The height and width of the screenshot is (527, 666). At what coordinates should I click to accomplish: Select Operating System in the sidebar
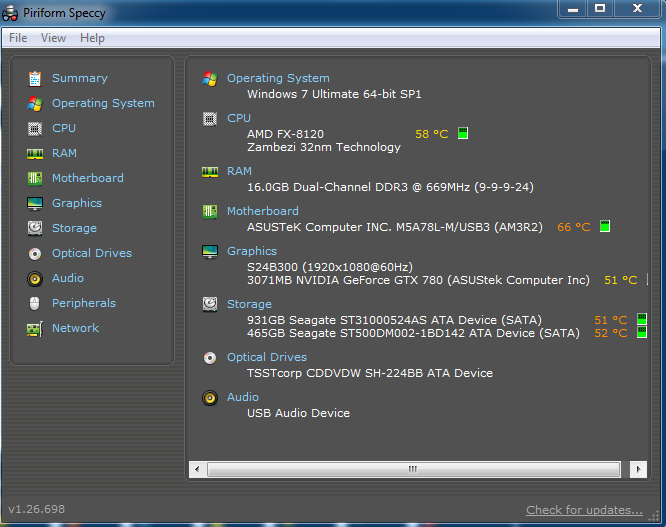pos(103,104)
